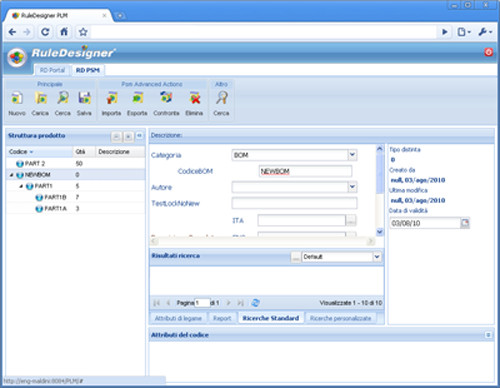Click Cerca in the Principale group

click(x=63, y=98)
